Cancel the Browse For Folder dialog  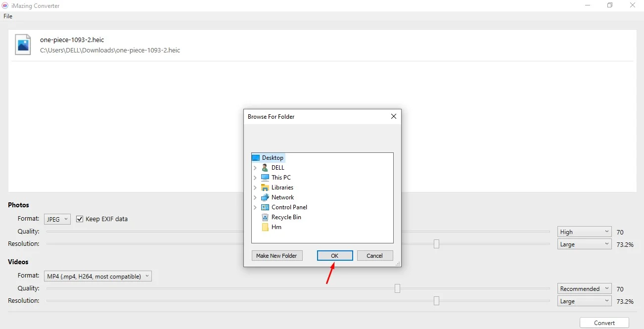tap(374, 256)
